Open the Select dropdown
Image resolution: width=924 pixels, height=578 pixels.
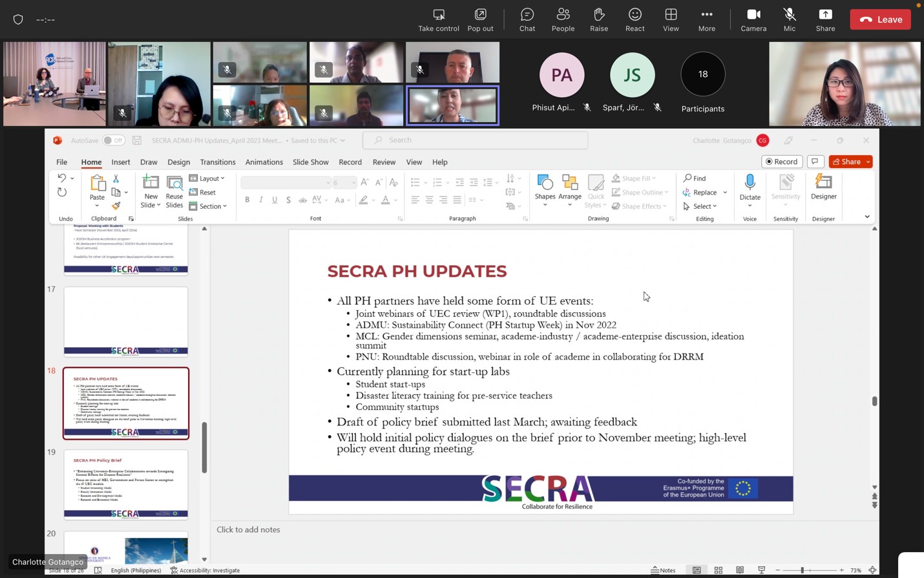tap(700, 206)
